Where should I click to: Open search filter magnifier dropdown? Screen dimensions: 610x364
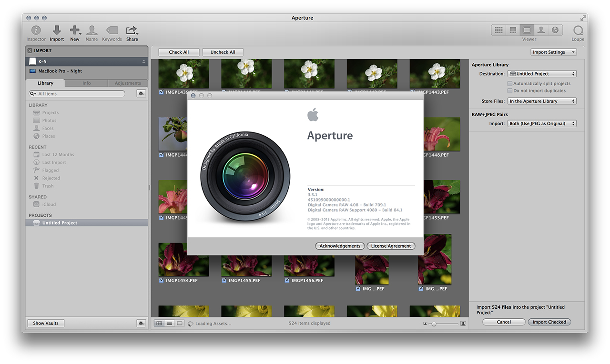pos(33,94)
